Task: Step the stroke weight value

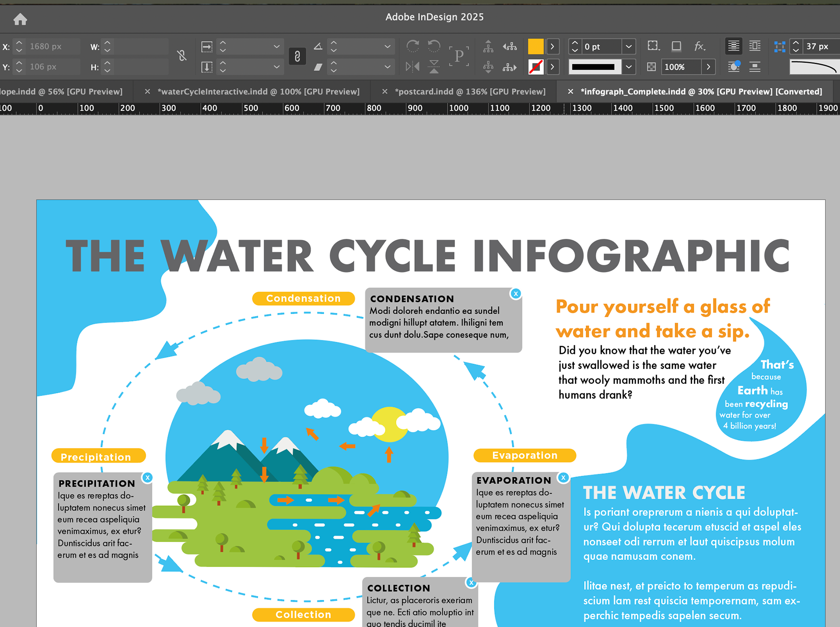Action: [x=575, y=46]
